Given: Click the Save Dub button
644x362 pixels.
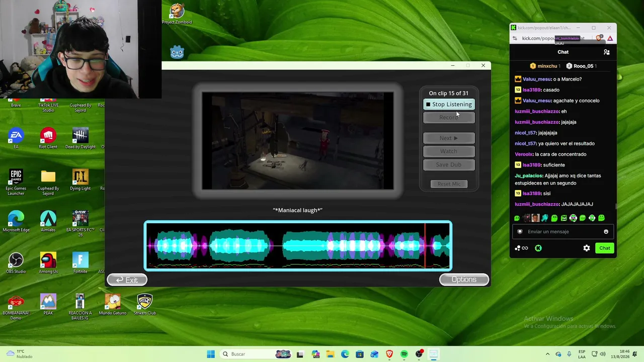Looking at the screenshot, I should [x=449, y=164].
